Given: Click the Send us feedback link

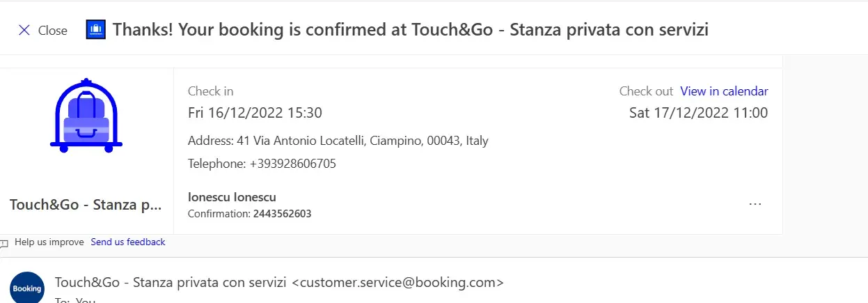Looking at the screenshot, I should point(128,242).
